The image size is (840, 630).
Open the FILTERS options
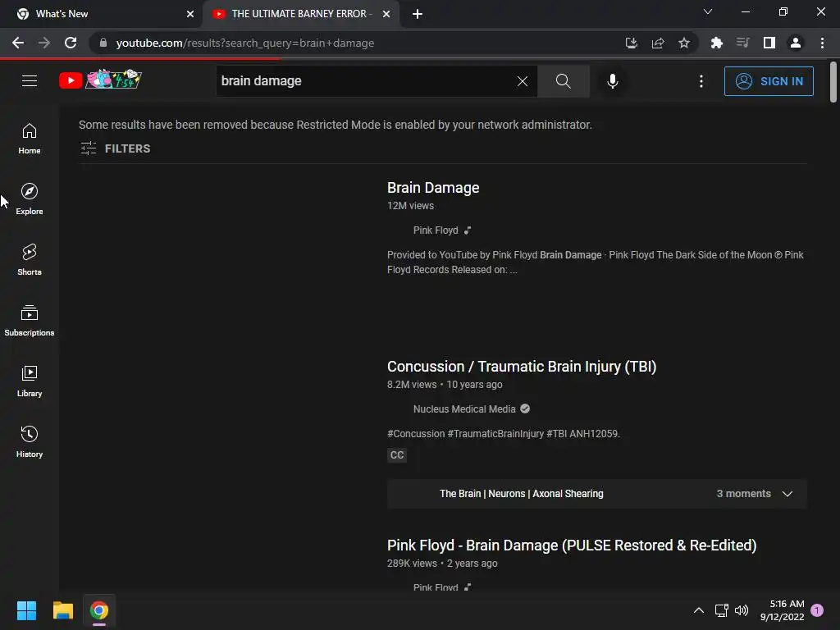tap(115, 148)
